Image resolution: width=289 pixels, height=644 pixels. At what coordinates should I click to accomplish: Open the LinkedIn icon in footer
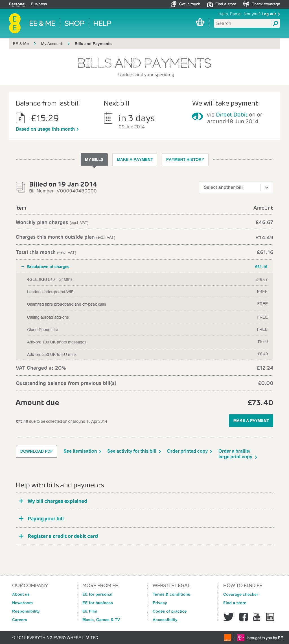click(270, 617)
